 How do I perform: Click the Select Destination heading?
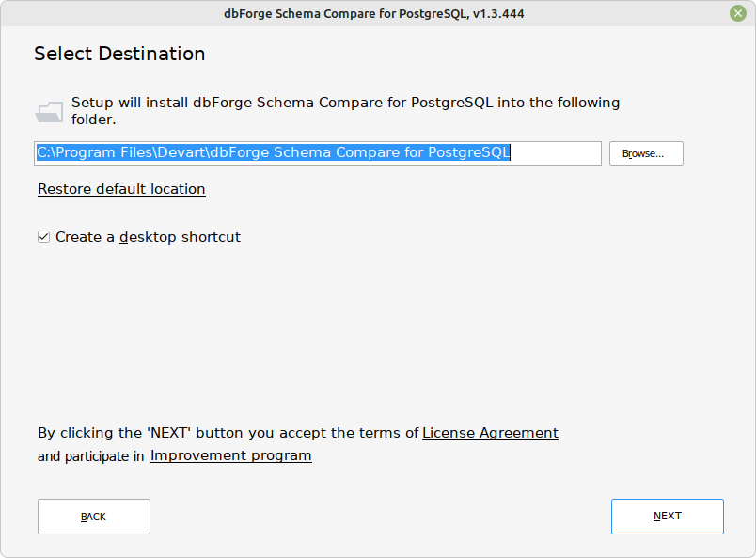(x=119, y=54)
